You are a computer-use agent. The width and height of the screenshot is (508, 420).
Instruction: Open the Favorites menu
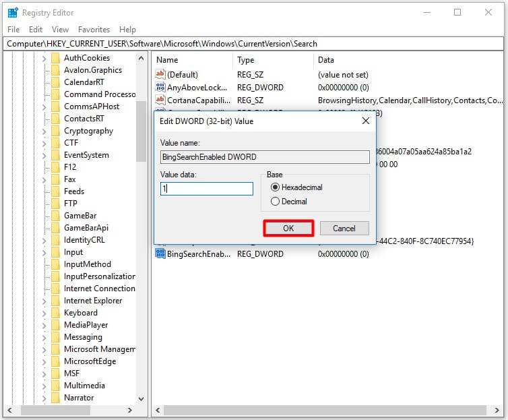pos(94,30)
